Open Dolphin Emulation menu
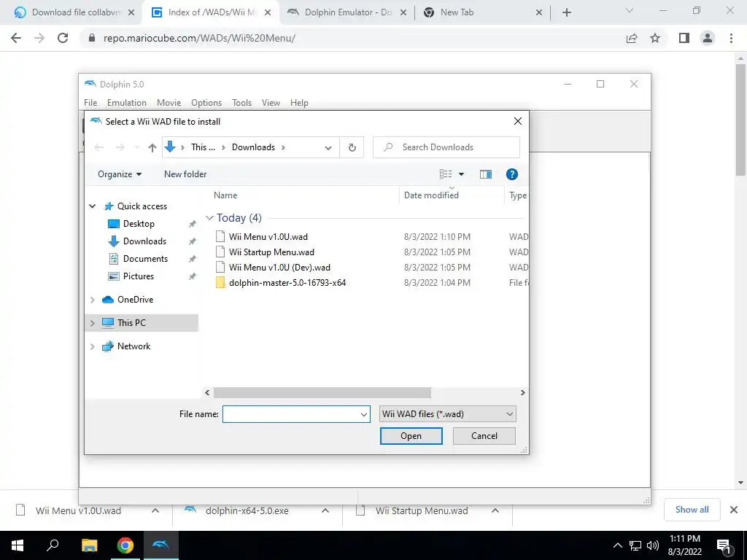747x560 pixels. [127, 103]
